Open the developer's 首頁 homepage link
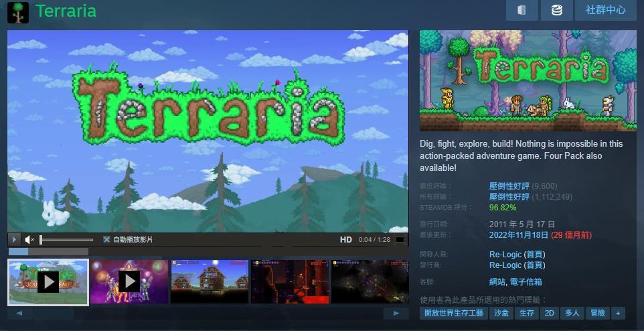Image resolution: width=644 pixels, height=331 pixels. click(x=534, y=255)
